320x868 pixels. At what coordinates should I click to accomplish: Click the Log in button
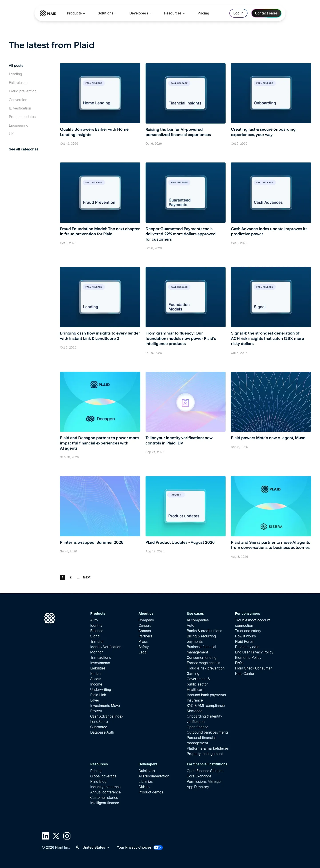pos(238,14)
